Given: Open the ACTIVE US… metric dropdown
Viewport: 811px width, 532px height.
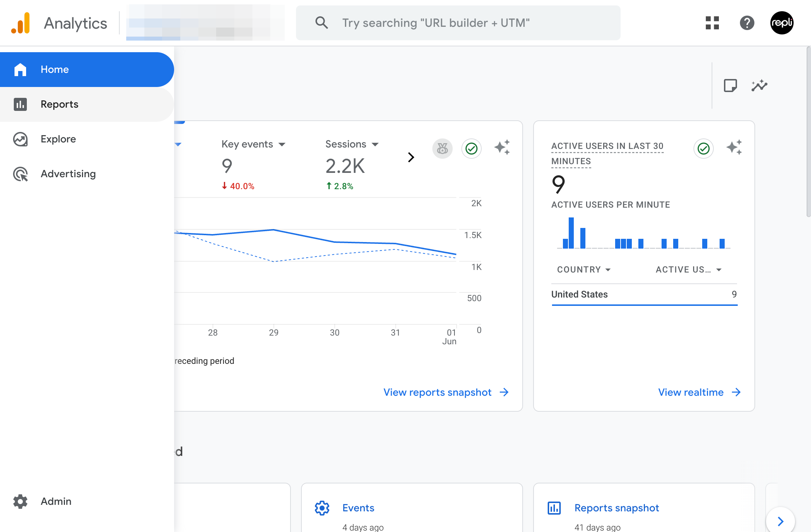Looking at the screenshot, I should click(689, 270).
